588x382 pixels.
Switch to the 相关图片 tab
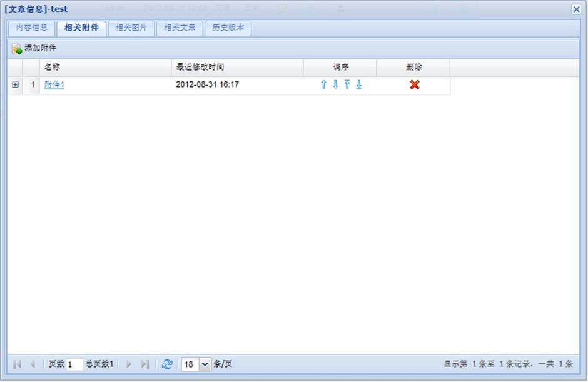(131, 28)
